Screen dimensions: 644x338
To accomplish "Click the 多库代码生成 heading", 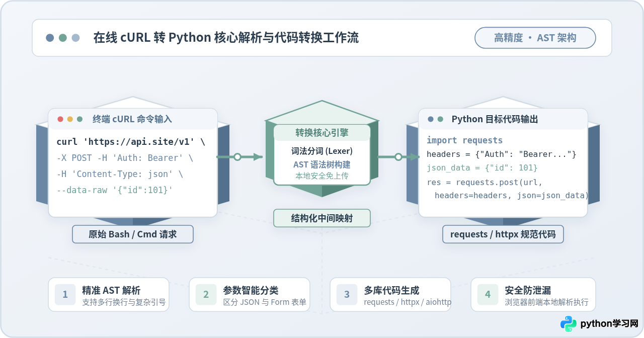I will pos(391,290).
